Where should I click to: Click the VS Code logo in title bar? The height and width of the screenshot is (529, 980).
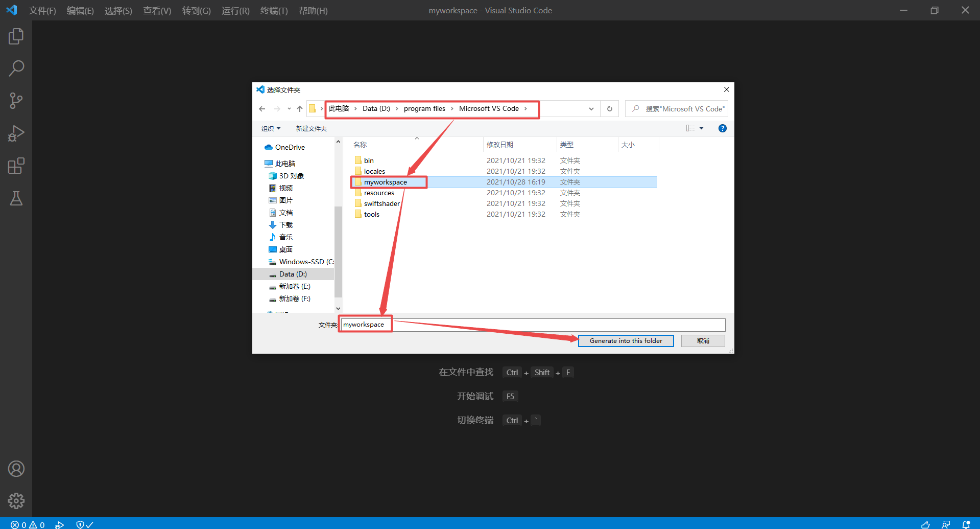(x=11, y=10)
